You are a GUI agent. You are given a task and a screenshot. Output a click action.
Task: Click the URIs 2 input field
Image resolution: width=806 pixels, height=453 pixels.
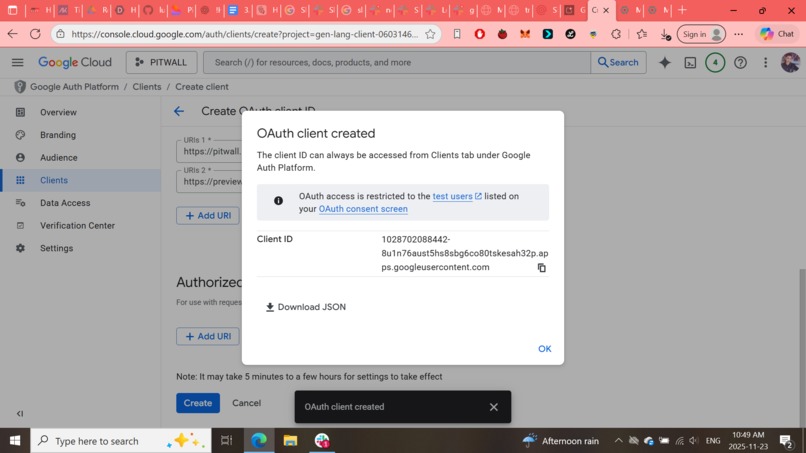(x=209, y=182)
